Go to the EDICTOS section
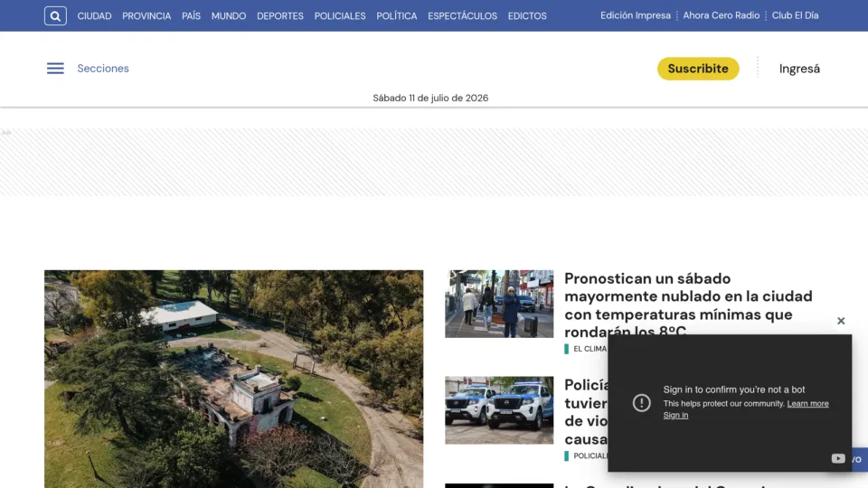 click(x=527, y=16)
